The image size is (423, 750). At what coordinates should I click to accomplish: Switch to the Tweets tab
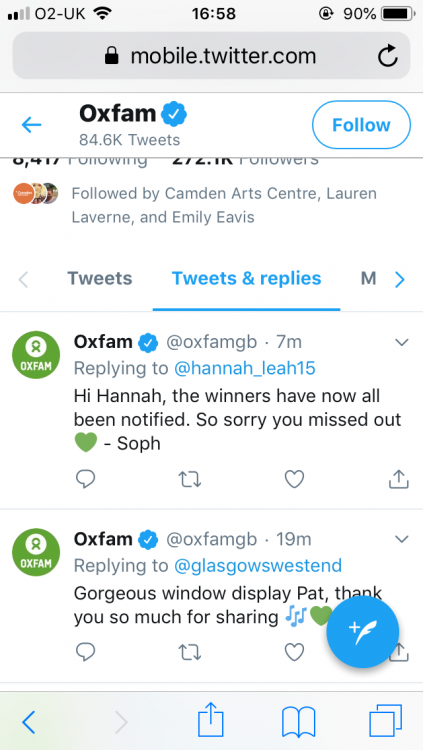tap(100, 278)
